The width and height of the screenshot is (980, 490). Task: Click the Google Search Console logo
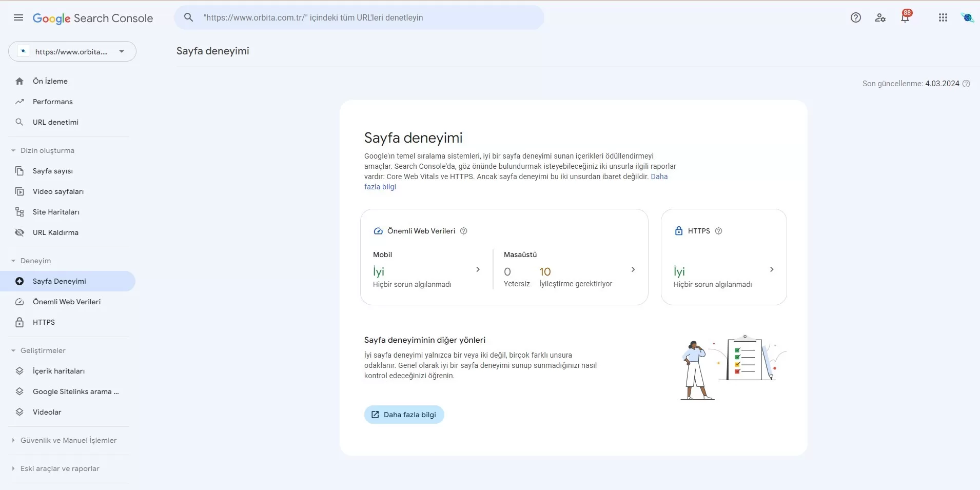point(93,18)
